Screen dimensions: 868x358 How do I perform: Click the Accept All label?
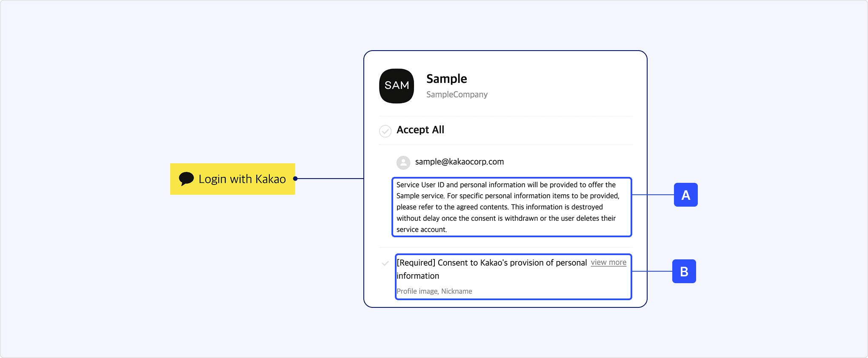[420, 130]
